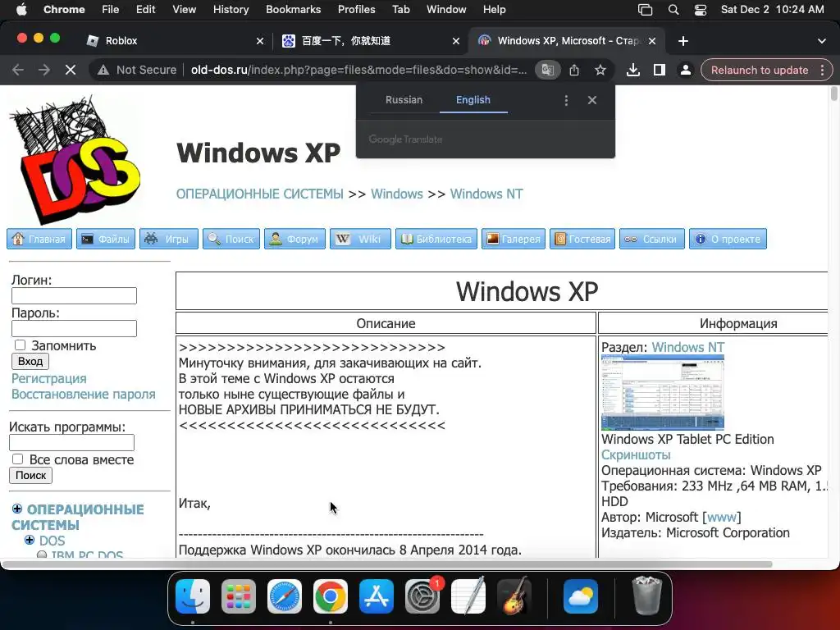Screen dimensions: 840x630
Task: Open Поиск navigation button
Action: pos(231,239)
